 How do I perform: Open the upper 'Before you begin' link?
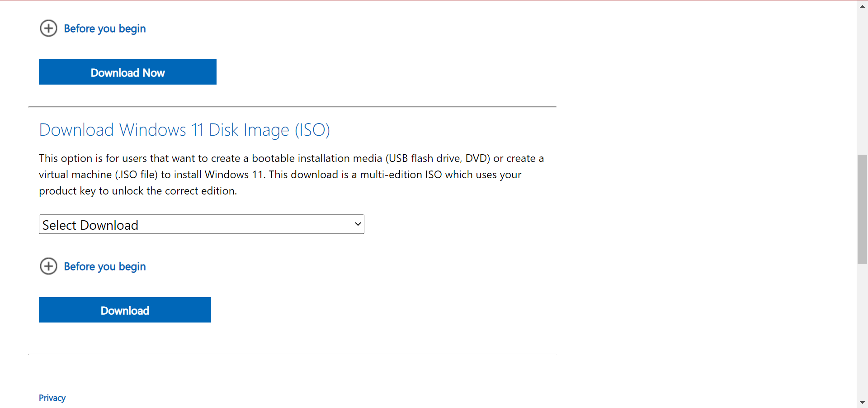pos(105,28)
